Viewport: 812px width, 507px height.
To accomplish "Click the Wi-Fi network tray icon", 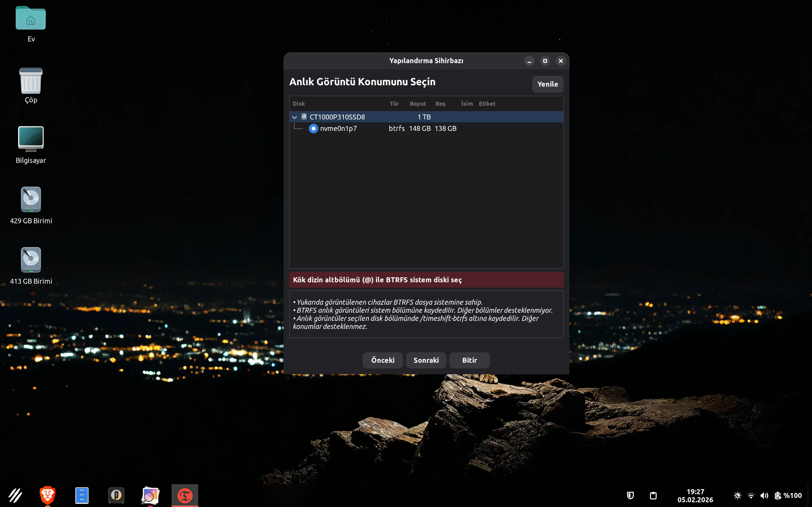I will tap(751, 495).
